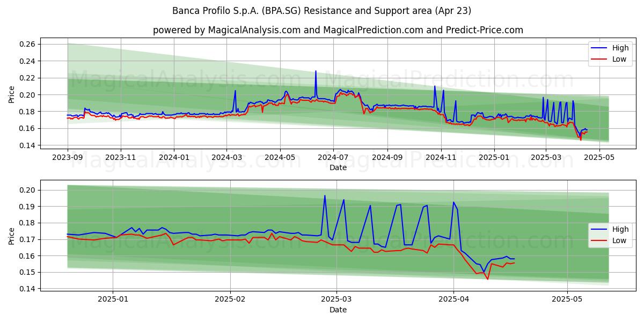Screen dimensions: 644x322
Task: Click the tallest blue spike near 2024-06 in top chart
Action: click(x=316, y=71)
